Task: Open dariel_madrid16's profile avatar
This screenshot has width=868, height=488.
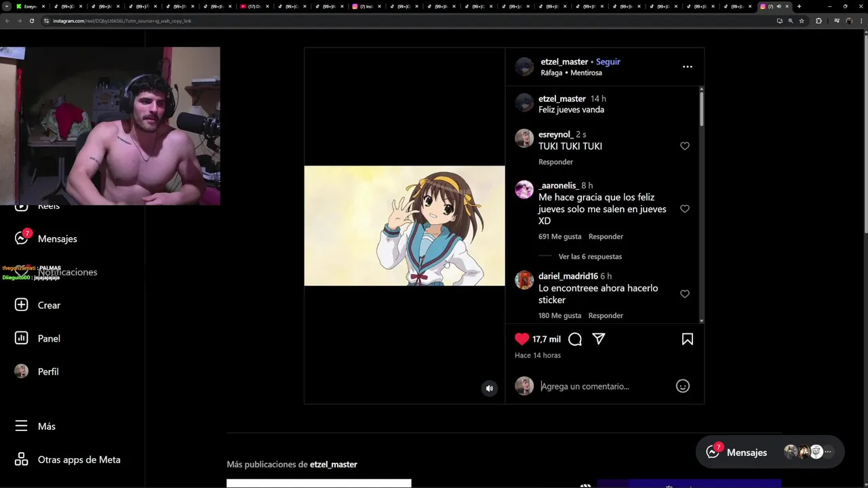Action: point(524,280)
